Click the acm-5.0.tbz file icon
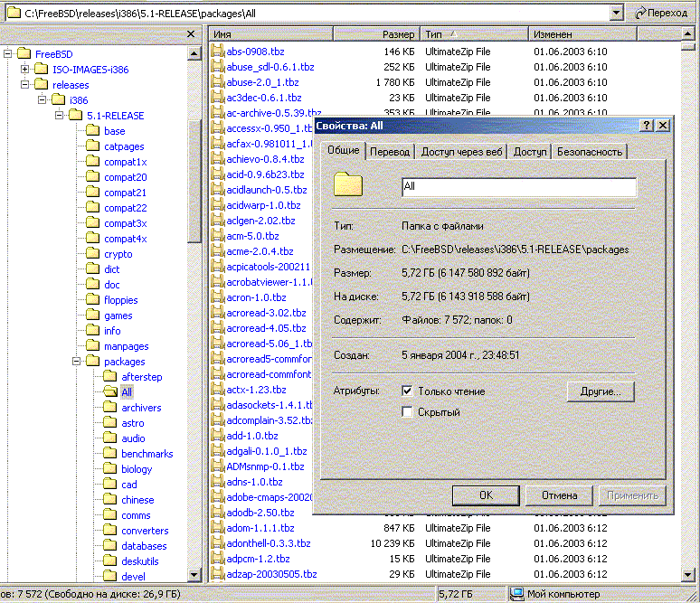 217,236
